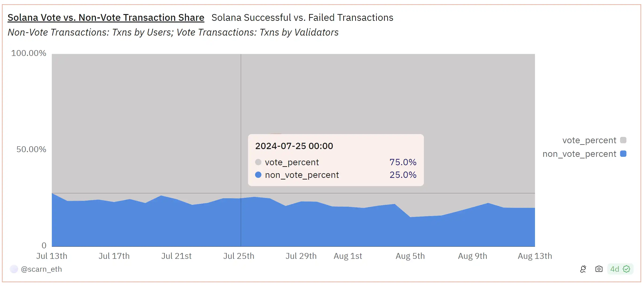Screen dimensions: 644x286
Task: Click the camera screenshot icon
Action: pyautogui.click(x=599, y=269)
